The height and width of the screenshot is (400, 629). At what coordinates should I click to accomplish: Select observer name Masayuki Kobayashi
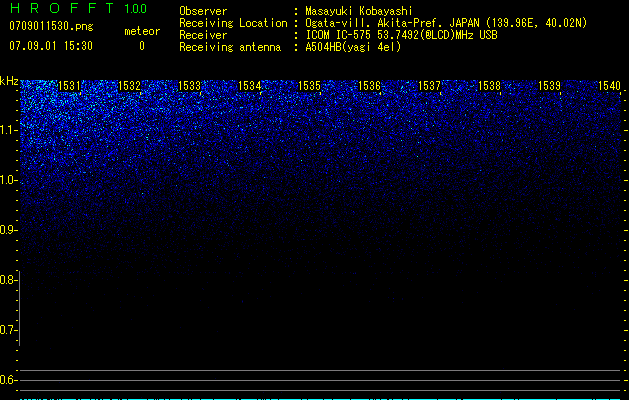click(x=359, y=11)
